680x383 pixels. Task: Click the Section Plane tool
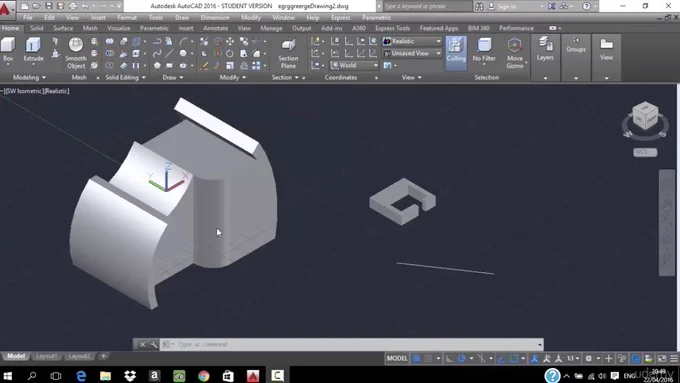point(288,53)
